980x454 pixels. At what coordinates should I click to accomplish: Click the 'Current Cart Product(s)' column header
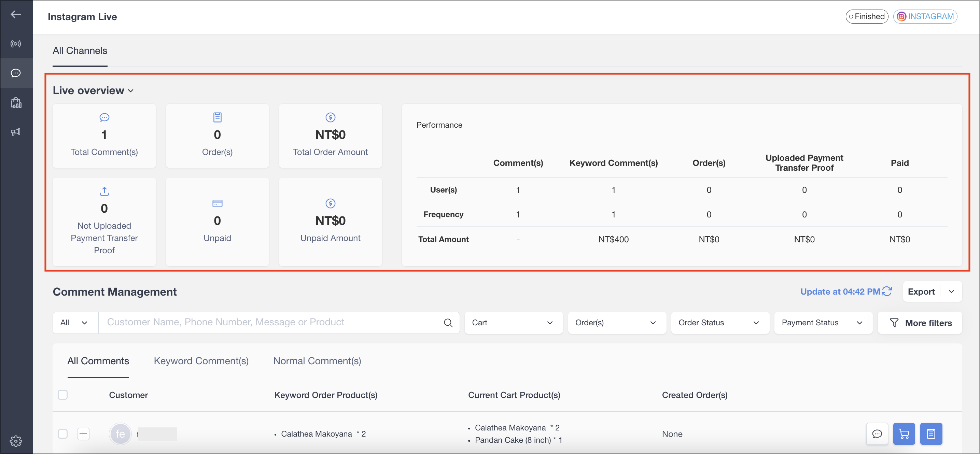(x=514, y=395)
